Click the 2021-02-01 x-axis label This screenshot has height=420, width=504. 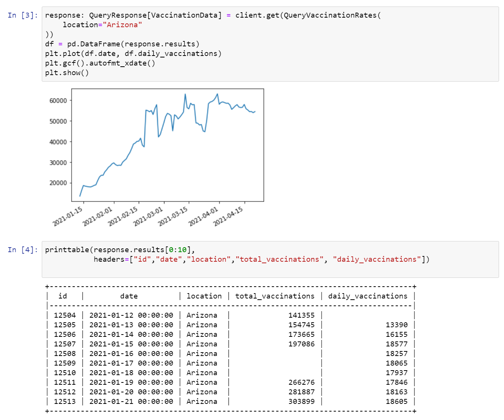pos(98,217)
